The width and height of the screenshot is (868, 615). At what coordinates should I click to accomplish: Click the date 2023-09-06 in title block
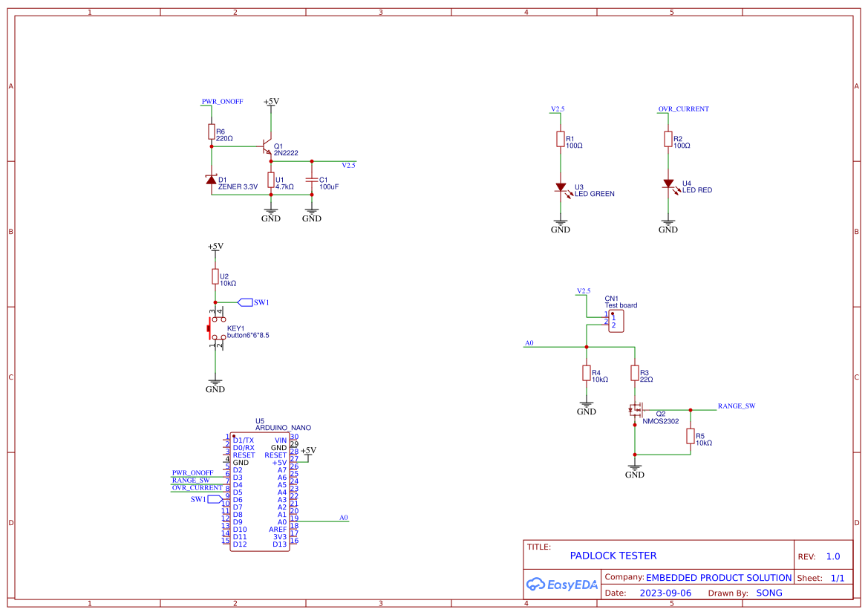664,592
